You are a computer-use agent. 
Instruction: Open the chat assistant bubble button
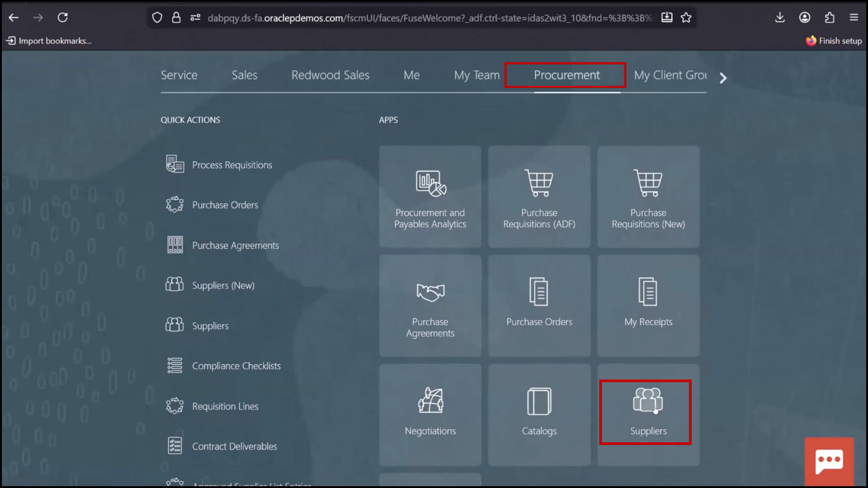829,461
